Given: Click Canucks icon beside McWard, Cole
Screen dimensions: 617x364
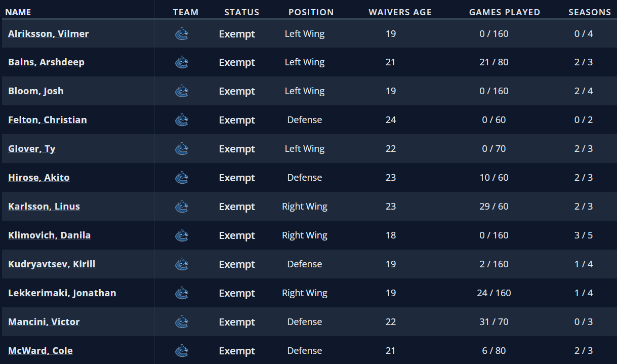Looking at the screenshot, I should (x=181, y=351).
